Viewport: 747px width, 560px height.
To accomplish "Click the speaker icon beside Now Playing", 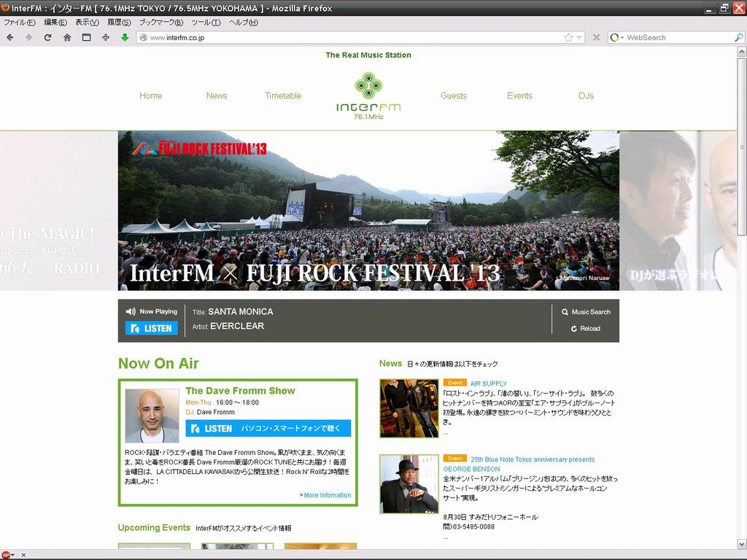I will tap(131, 311).
